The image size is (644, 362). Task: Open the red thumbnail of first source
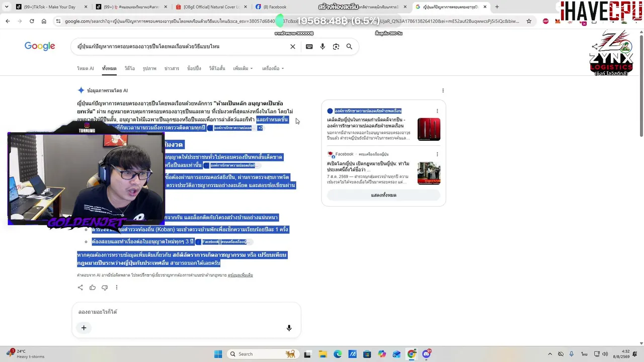click(x=429, y=129)
